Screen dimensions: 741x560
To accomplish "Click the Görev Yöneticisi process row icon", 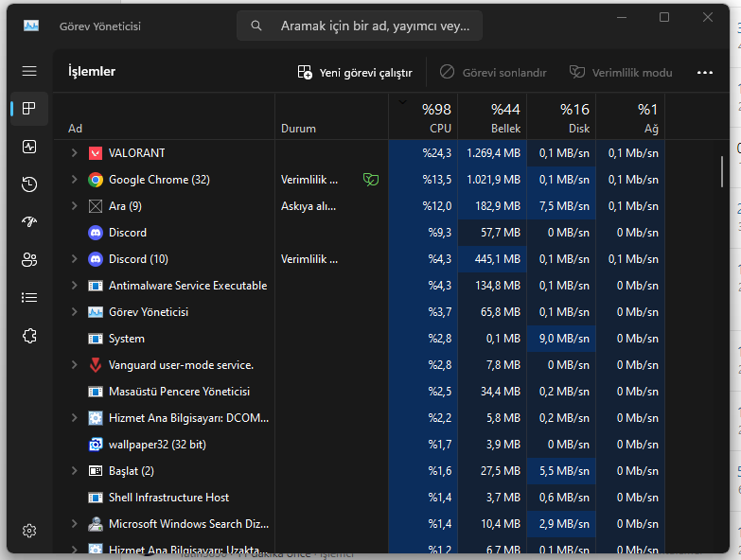I will tap(96, 312).
